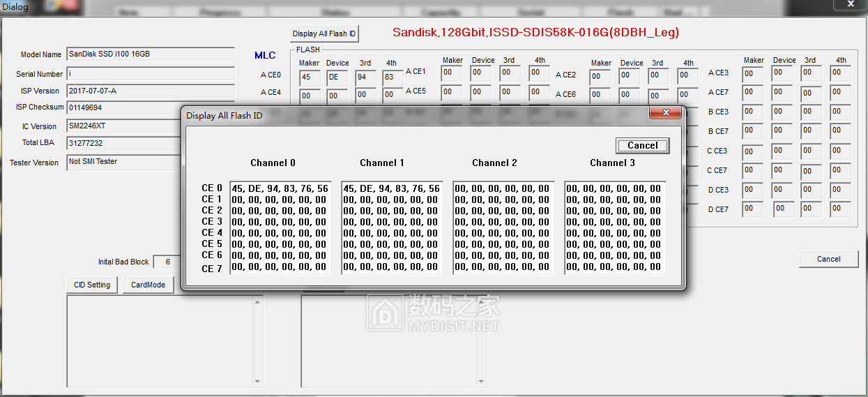Image resolution: width=868 pixels, height=397 pixels.
Task: Click the D CE3 4th field
Action: 840,189
